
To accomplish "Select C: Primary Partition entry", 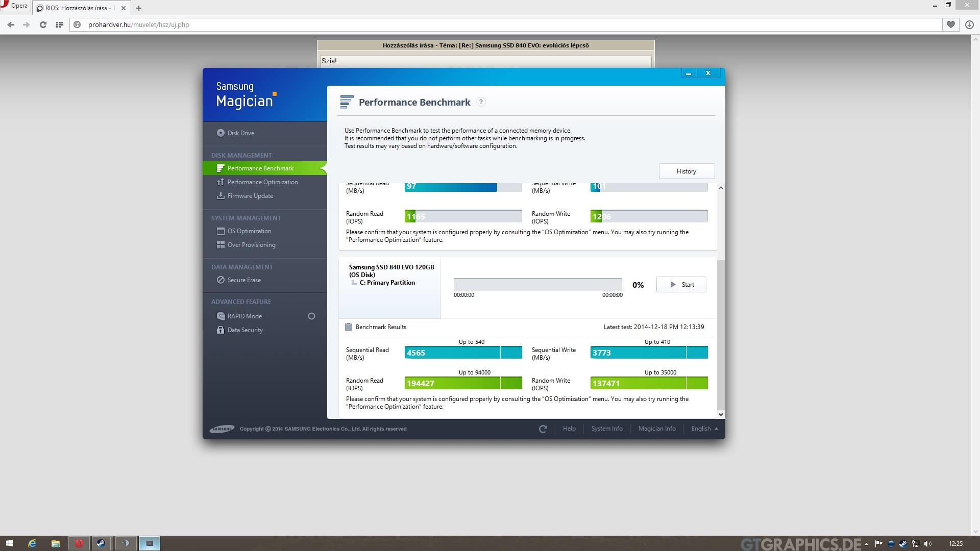I will [387, 282].
